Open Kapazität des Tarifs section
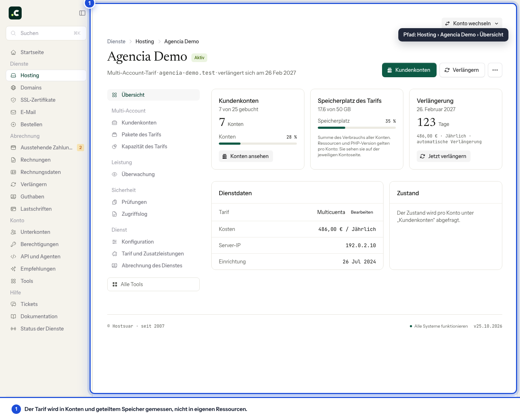The height and width of the screenshot is (420, 520). [x=153, y=146]
